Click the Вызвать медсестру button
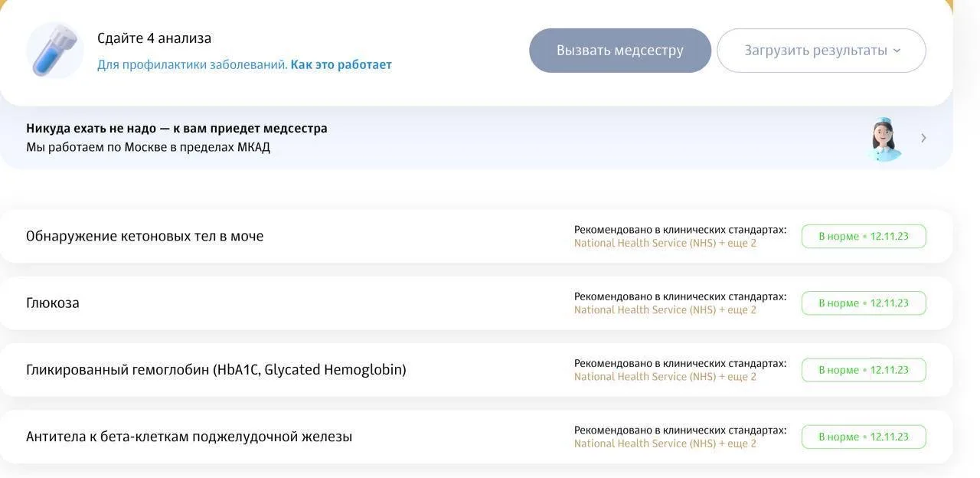The height and width of the screenshot is (478, 980). [620, 51]
